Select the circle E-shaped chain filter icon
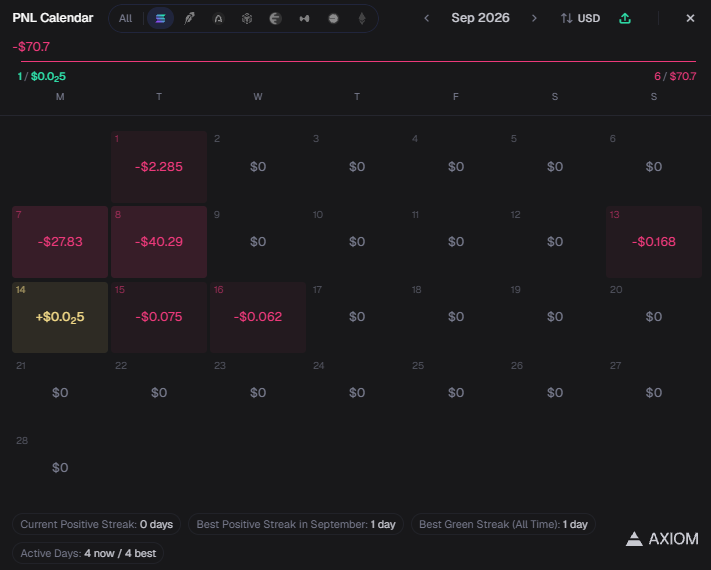The image size is (711, 570). coord(275,19)
